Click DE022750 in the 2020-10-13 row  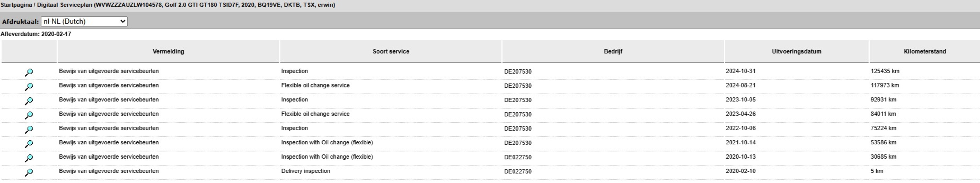click(517, 157)
